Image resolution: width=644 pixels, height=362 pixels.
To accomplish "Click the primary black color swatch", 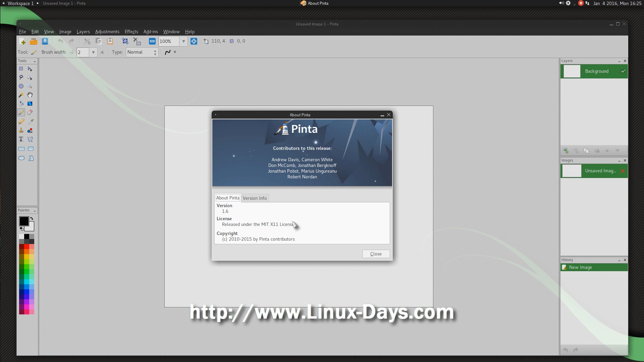I will pyautogui.click(x=24, y=221).
